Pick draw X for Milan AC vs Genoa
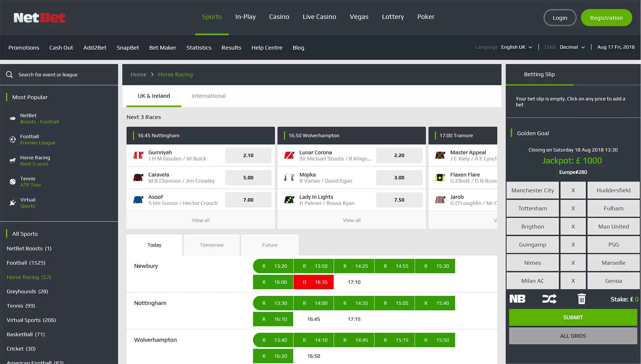641x364 pixels. click(x=573, y=281)
